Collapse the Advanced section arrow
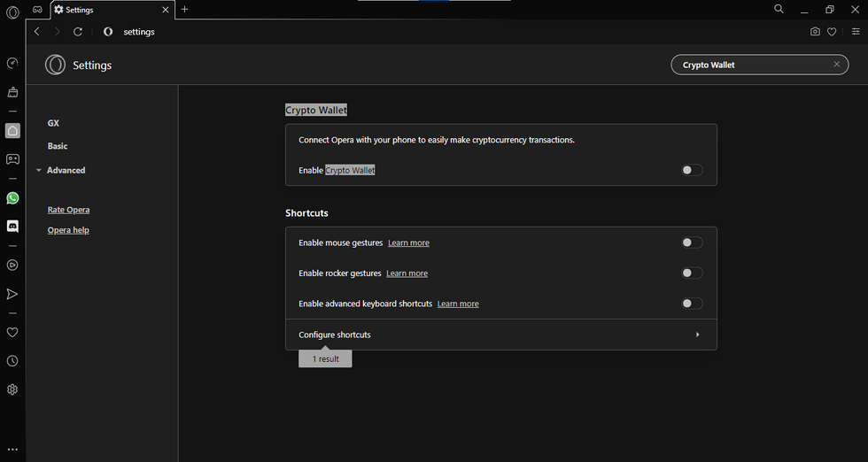868x462 pixels. coord(39,171)
